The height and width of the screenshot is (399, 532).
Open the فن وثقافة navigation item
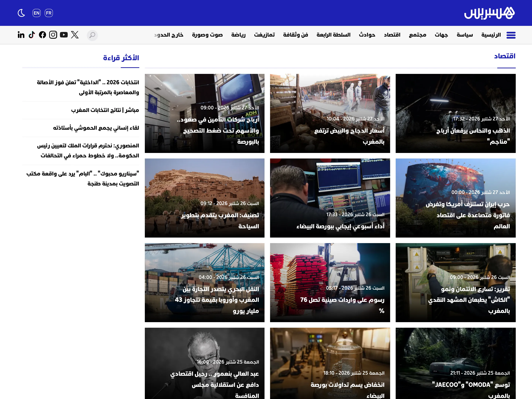pos(296,35)
